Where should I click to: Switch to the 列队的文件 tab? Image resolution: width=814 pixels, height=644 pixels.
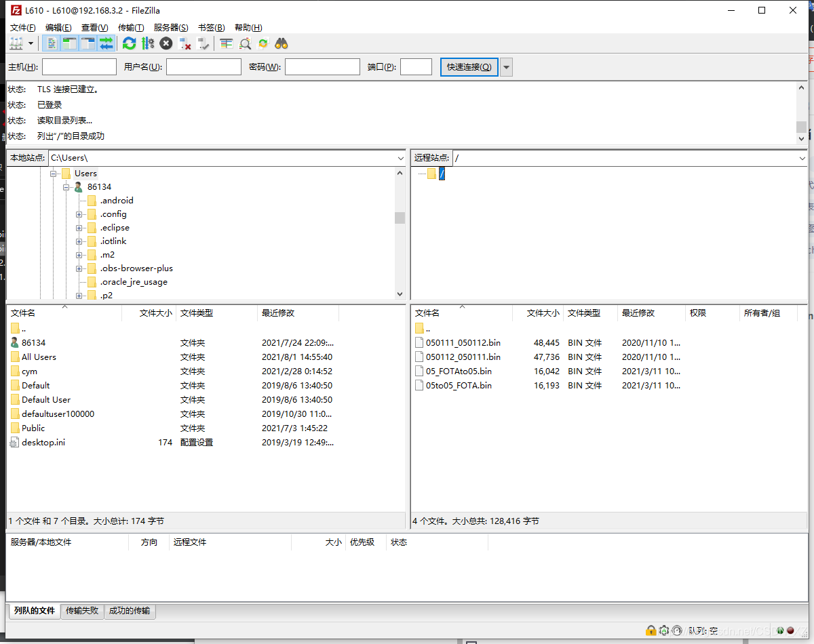34,611
